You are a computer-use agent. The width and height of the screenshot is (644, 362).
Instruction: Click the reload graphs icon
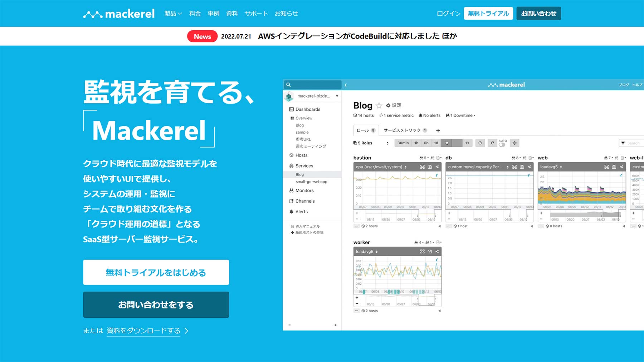[x=492, y=143]
